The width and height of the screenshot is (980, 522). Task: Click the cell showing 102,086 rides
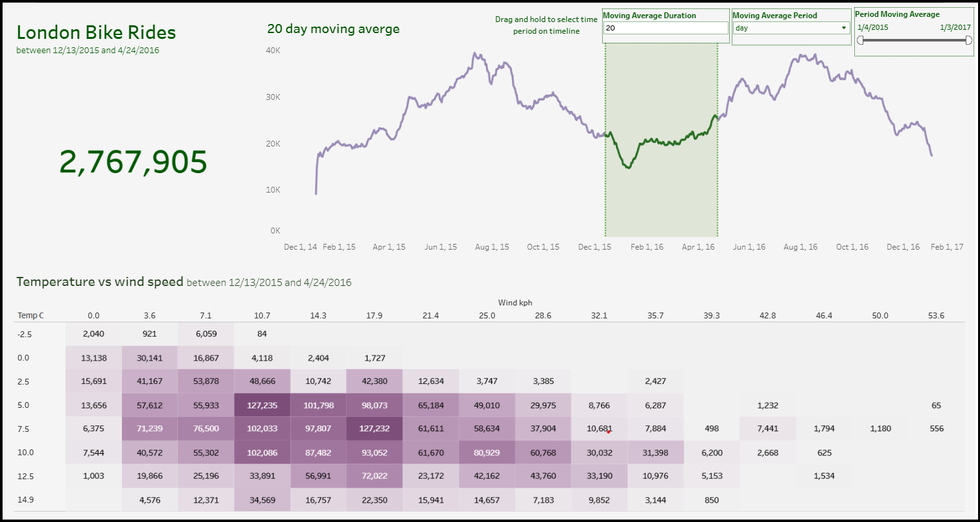262,452
